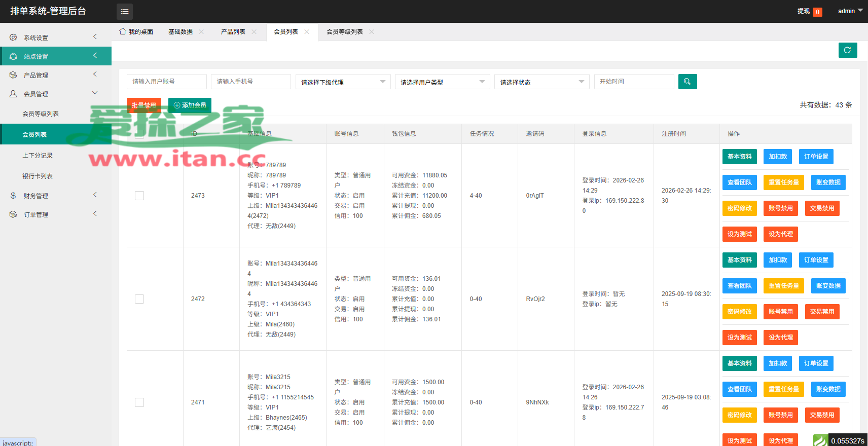
Task: Close the 会员等级列表 tab
Action: pyautogui.click(x=372, y=31)
